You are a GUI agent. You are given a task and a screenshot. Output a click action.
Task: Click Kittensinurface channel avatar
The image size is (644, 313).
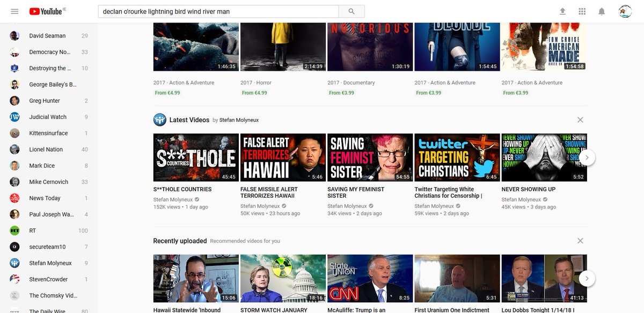click(x=15, y=133)
